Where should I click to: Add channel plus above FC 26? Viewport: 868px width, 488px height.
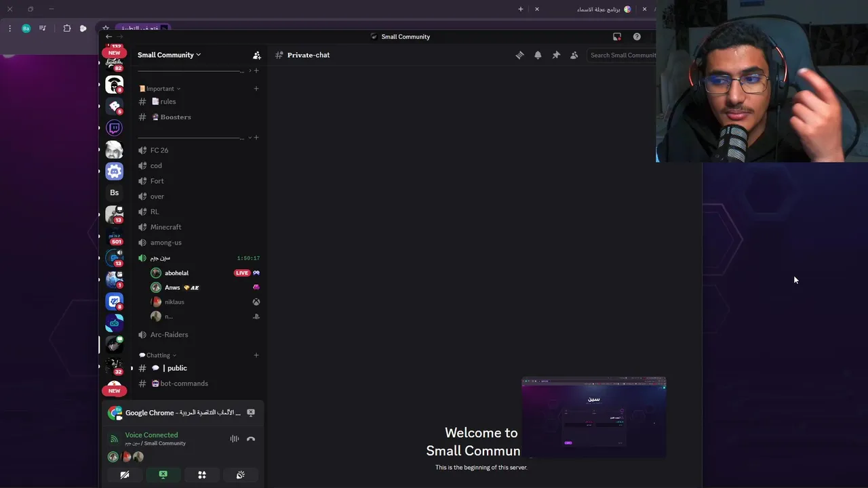pyautogui.click(x=256, y=138)
